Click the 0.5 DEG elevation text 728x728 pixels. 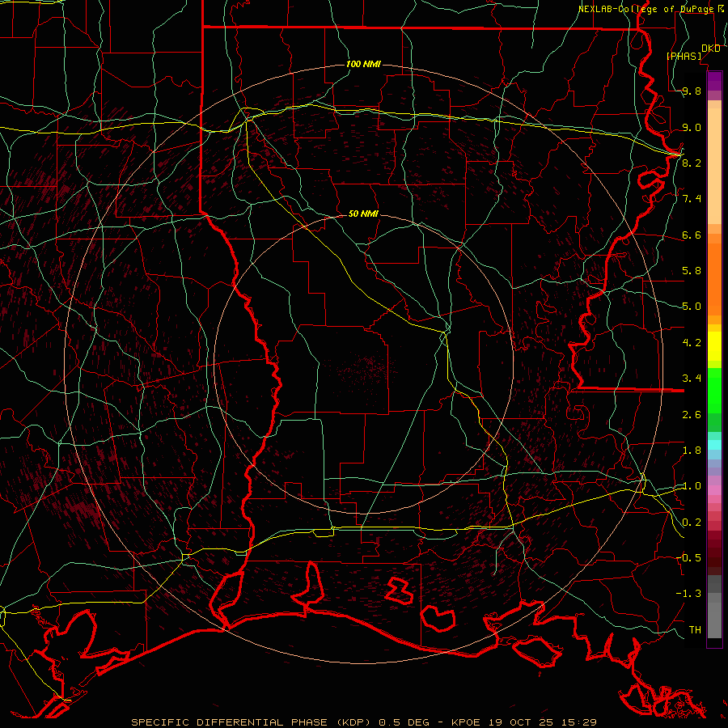coord(404,722)
